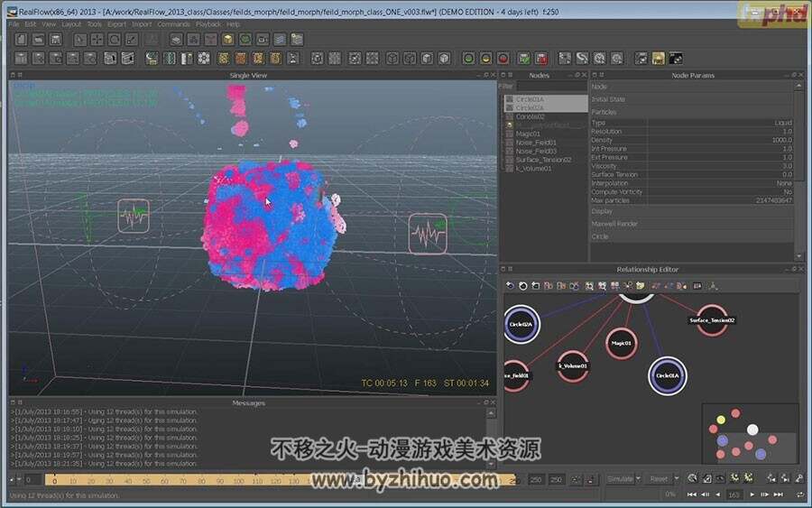Open the Playback menu
The height and width of the screenshot is (508, 812).
tap(208, 24)
